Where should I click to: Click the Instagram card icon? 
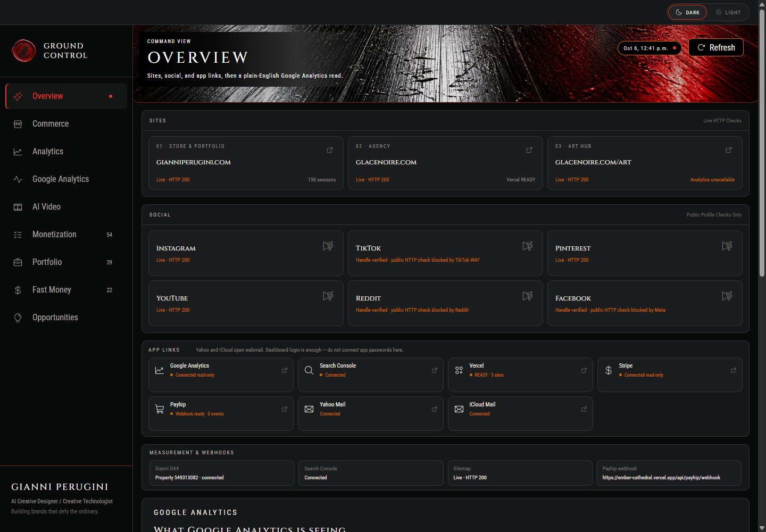pyautogui.click(x=328, y=246)
